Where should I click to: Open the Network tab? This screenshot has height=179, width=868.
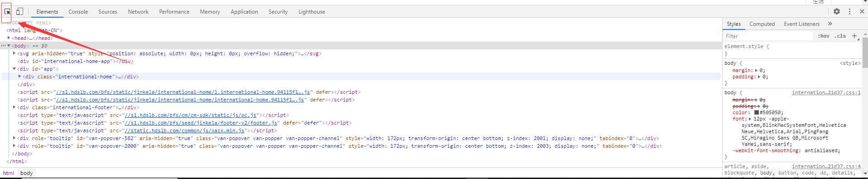(138, 12)
